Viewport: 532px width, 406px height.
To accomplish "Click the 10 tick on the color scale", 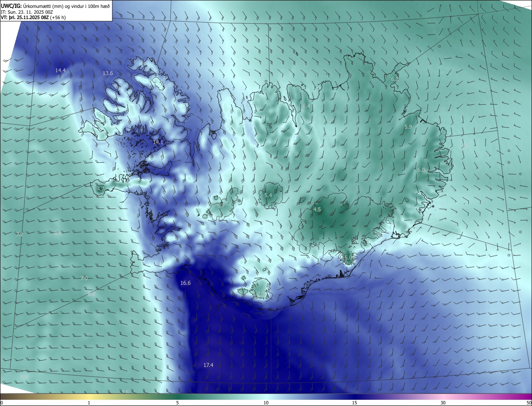I will pos(266,403).
